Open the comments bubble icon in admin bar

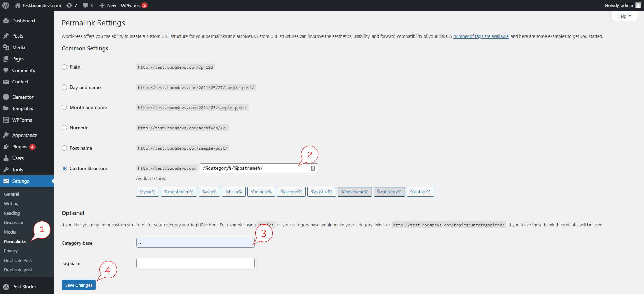[x=85, y=5]
